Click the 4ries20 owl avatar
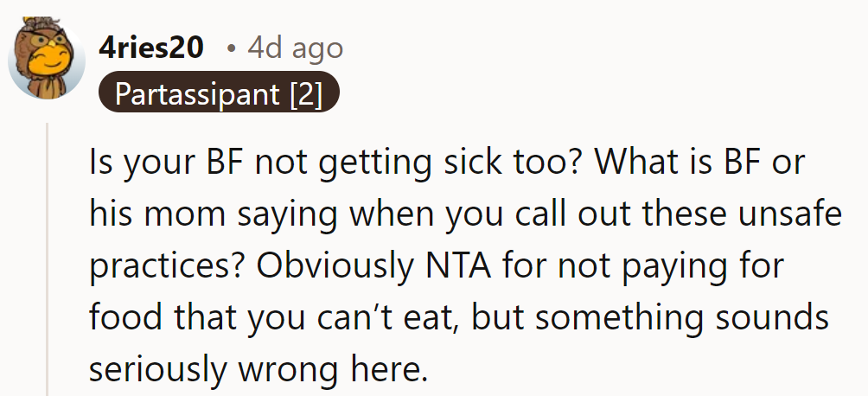 pos(47,58)
